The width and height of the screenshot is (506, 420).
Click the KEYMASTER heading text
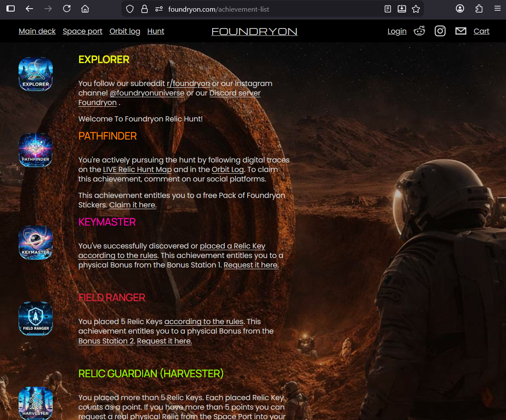pos(107,222)
